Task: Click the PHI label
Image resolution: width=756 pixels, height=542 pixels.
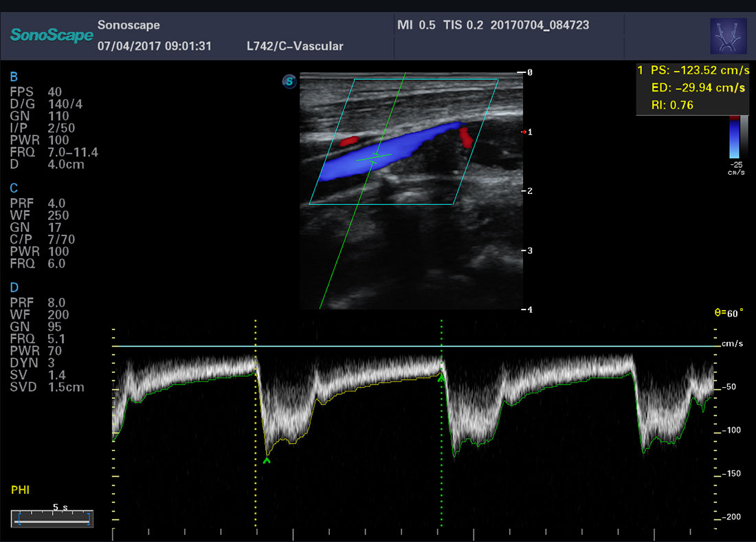Action: point(20,490)
